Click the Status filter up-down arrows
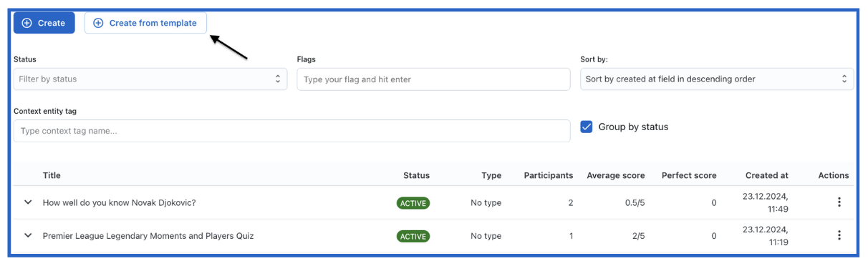 (278, 79)
